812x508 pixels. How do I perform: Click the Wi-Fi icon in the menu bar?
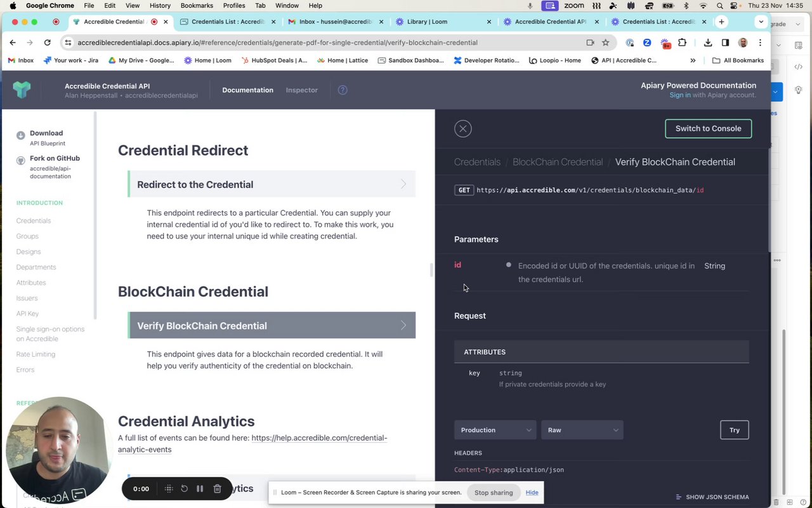(x=703, y=6)
